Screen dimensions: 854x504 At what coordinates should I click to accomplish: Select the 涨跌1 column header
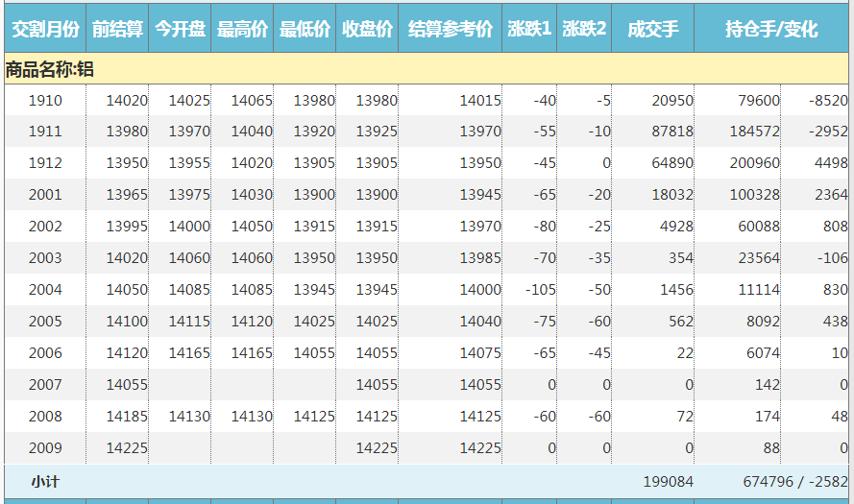click(x=529, y=30)
